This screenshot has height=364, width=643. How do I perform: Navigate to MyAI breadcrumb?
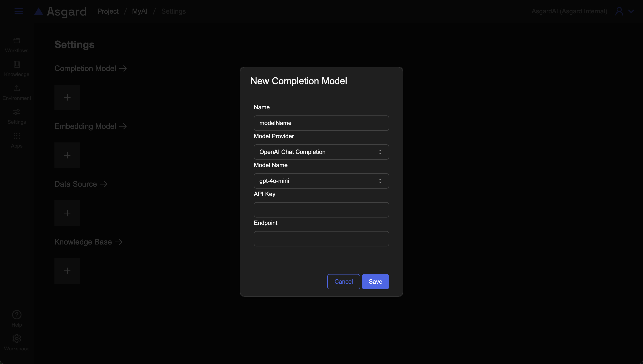(x=139, y=11)
